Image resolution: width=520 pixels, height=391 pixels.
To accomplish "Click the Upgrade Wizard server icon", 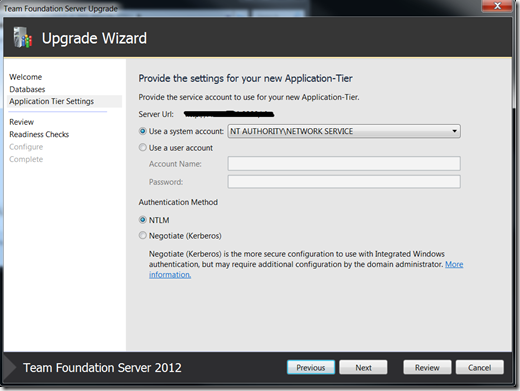I will pos(23,38).
